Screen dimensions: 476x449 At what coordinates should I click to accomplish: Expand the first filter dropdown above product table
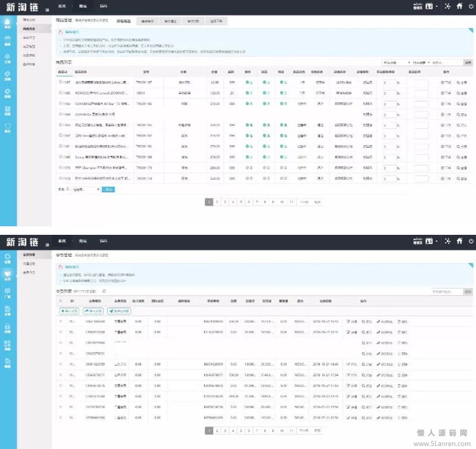pos(397,62)
